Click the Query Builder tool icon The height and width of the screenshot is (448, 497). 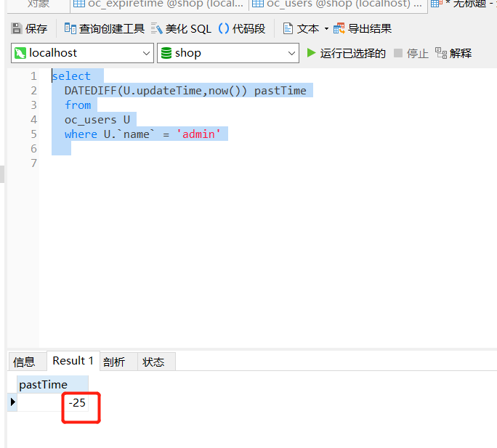click(x=70, y=28)
